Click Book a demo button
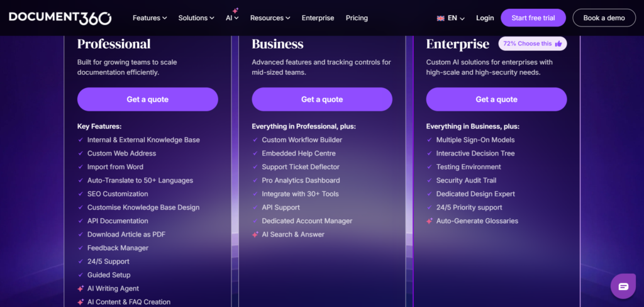This screenshot has height=307, width=644. click(604, 18)
